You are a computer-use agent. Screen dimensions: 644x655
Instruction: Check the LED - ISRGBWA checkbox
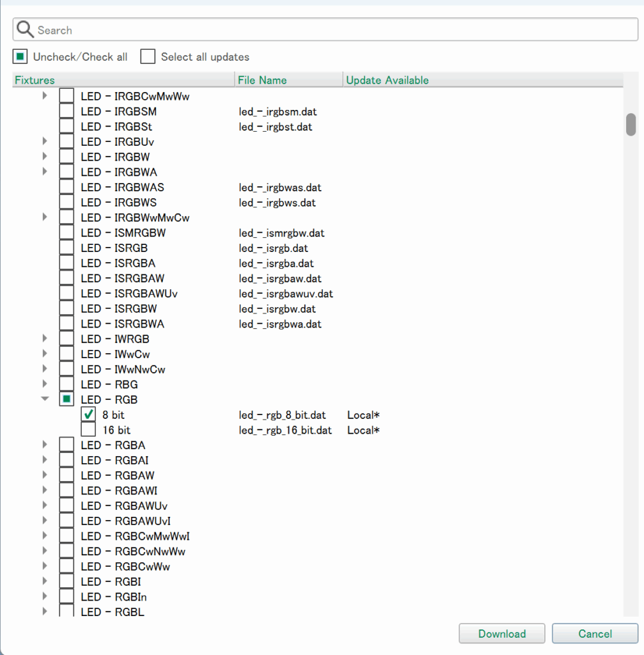click(67, 323)
